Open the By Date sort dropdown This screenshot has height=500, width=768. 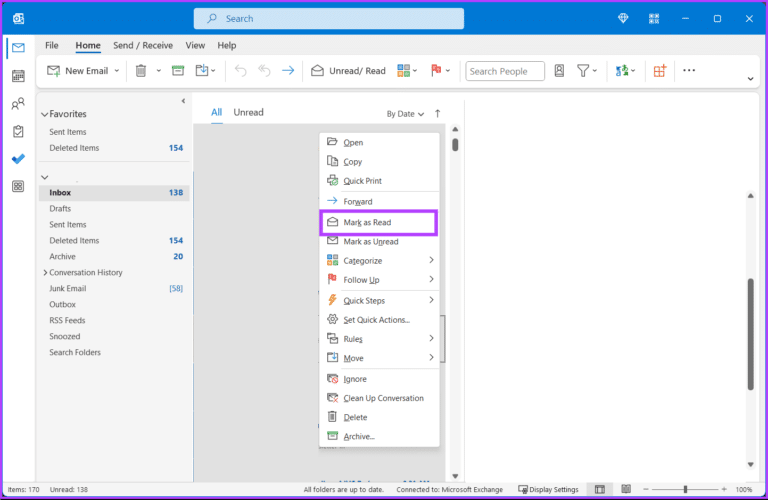[405, 114]
